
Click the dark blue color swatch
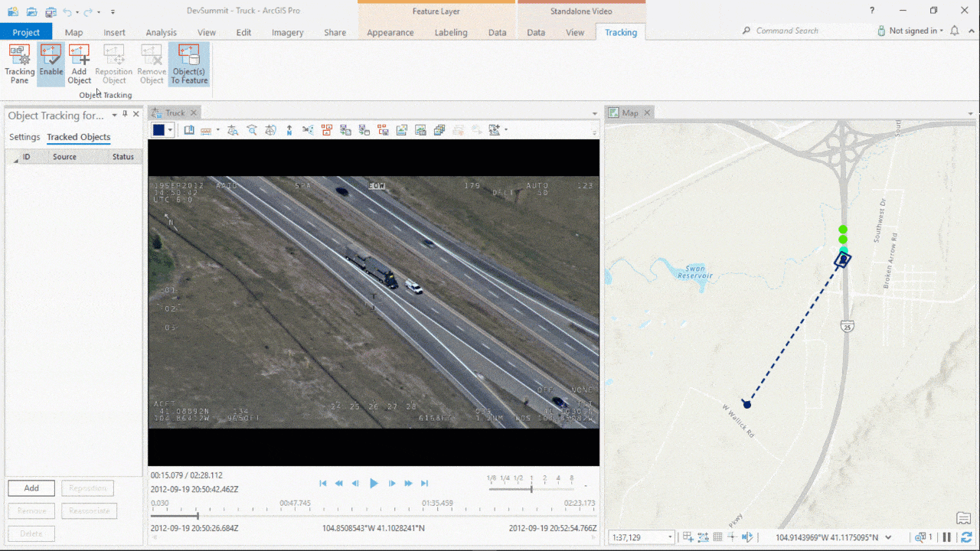pyautogui.click(x=158, y=130)
